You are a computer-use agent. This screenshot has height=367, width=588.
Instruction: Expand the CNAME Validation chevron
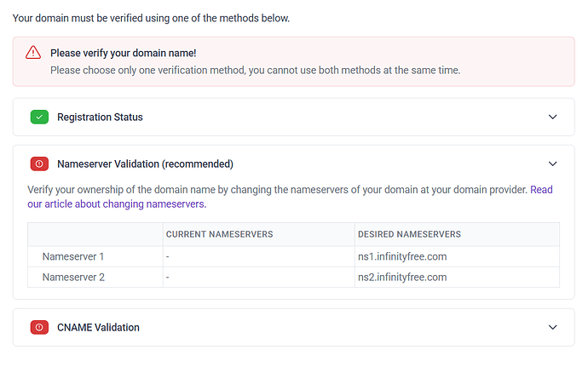[x=552, y=327]
